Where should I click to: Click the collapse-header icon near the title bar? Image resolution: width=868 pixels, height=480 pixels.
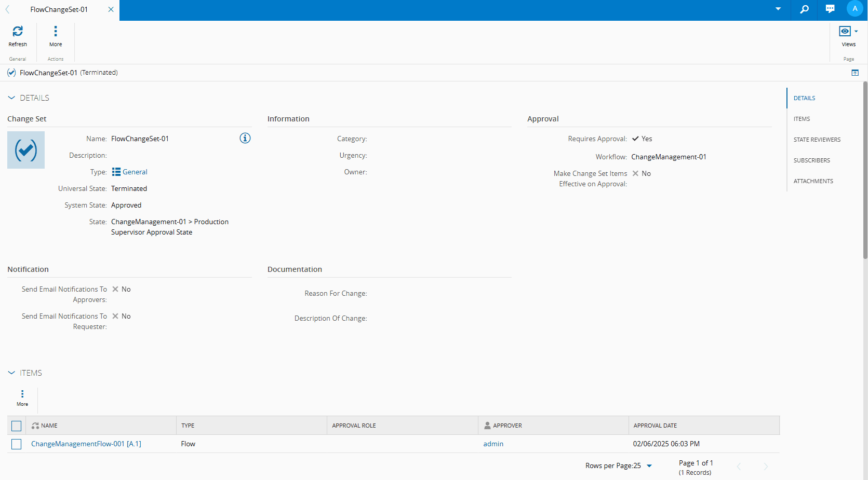coord(855,73)
